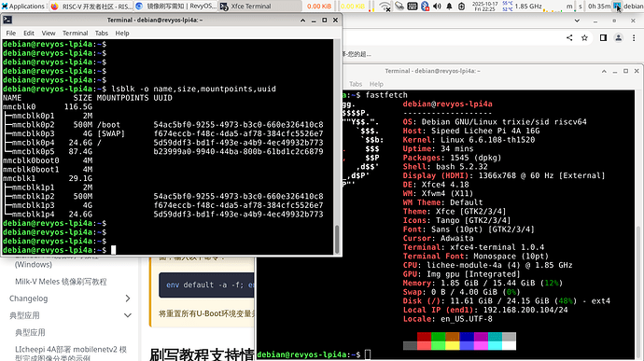Toggle the browser side panel icon
This screenshot has height=361, width=644.
tap(603, 38)
